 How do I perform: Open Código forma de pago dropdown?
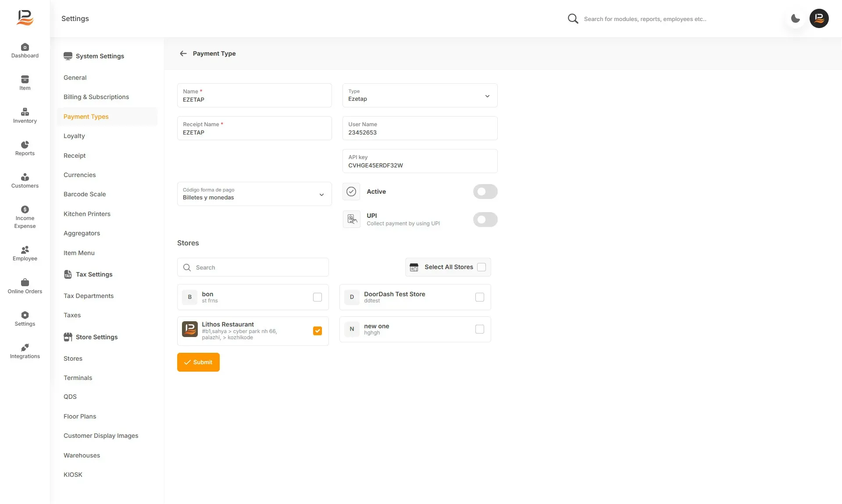tap(254, 194)
